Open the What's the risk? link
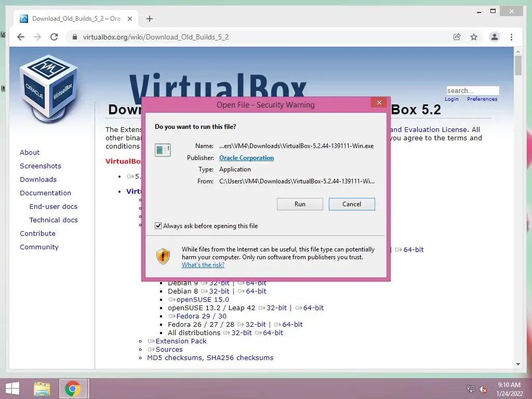532x399 pixels. pos(203,265)
